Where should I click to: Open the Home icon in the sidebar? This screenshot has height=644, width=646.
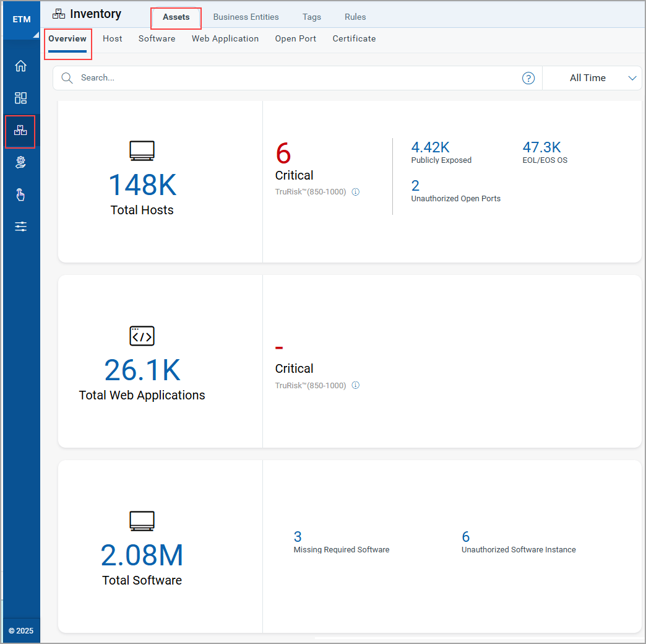tap(20, 66)
